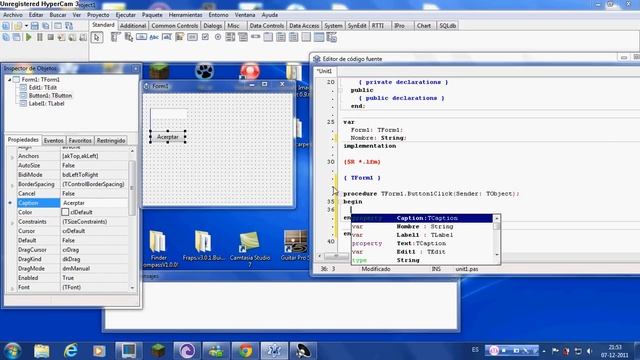Select the TRadioButton component icon
The height and width of the screenshot is (360, 640).
tap(218, 37)
